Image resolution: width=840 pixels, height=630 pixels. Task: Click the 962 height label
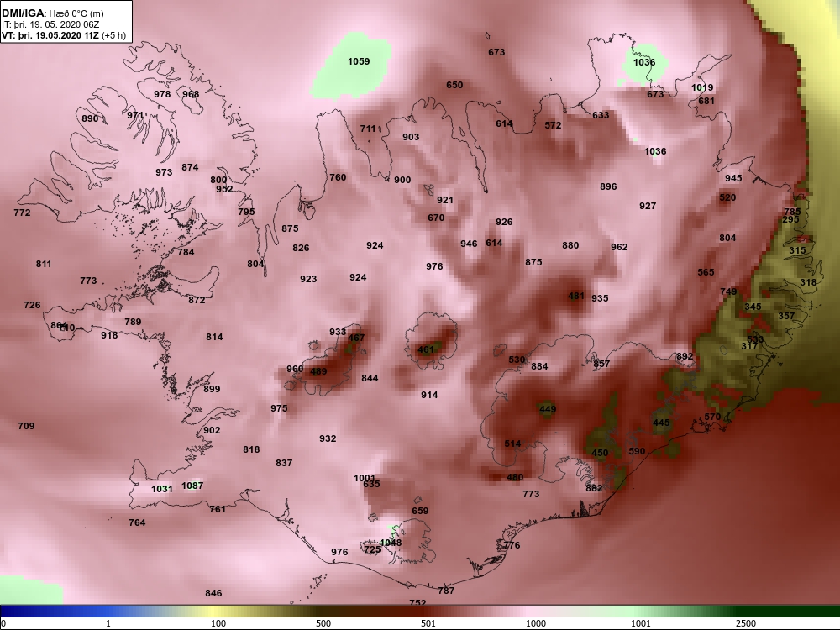pos(619,247)
